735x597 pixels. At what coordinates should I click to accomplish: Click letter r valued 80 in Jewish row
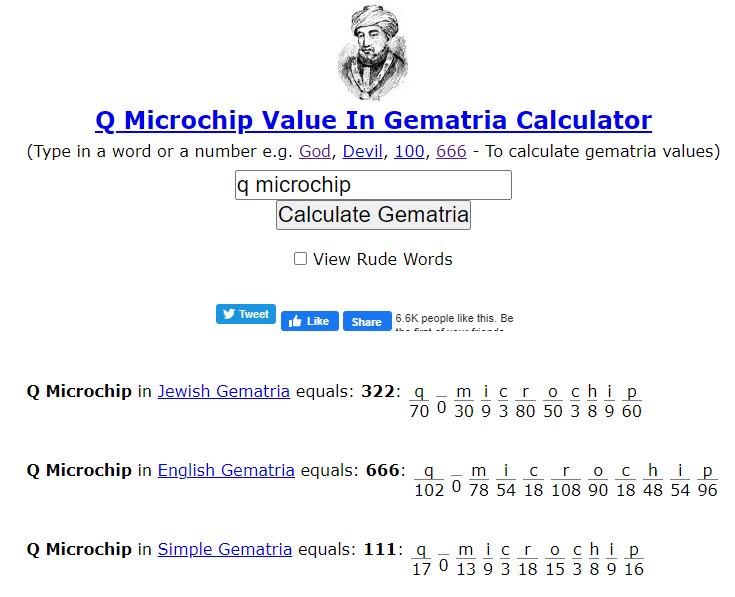(525, 392)
